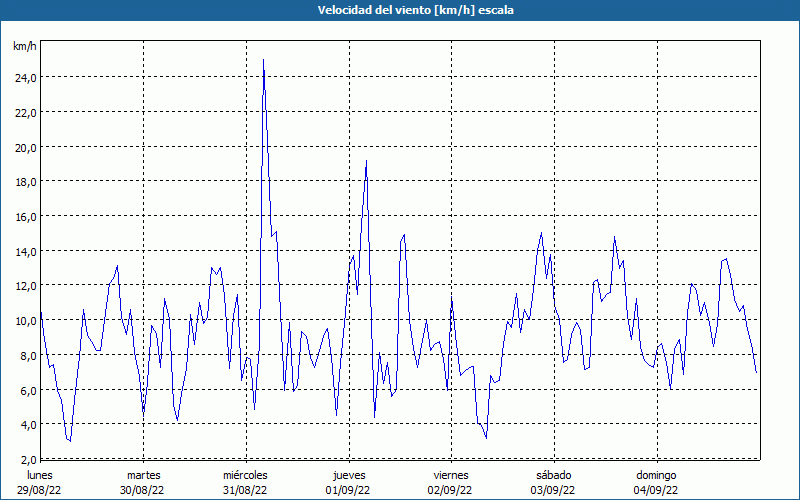The width and height of the screenshot is (800, 500).
Task: Click the 'miércoles' day label
Action: point(245,475)
